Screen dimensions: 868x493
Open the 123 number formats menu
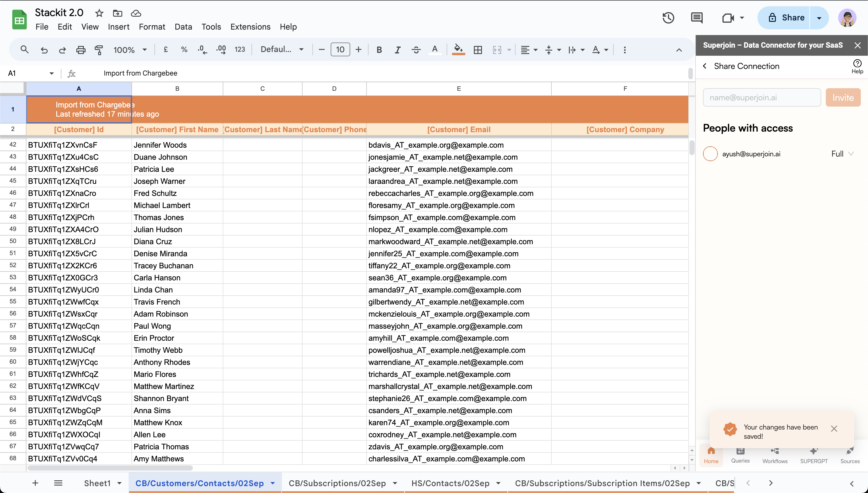tap(240, 49)
